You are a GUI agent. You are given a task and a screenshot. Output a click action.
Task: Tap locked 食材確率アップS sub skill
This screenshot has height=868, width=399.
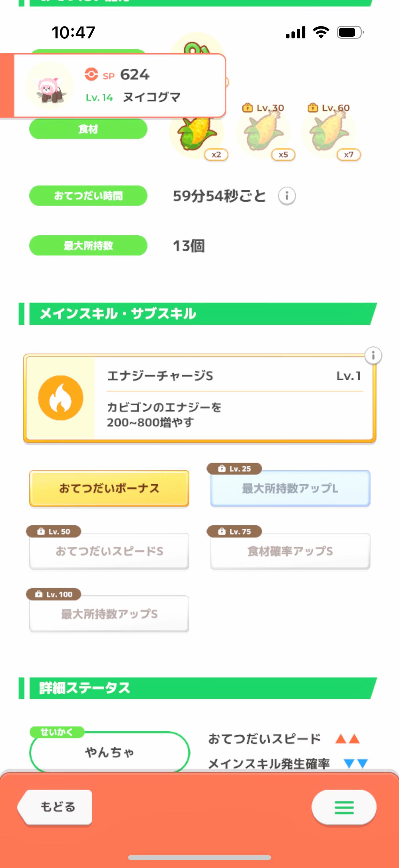point(290,551)
